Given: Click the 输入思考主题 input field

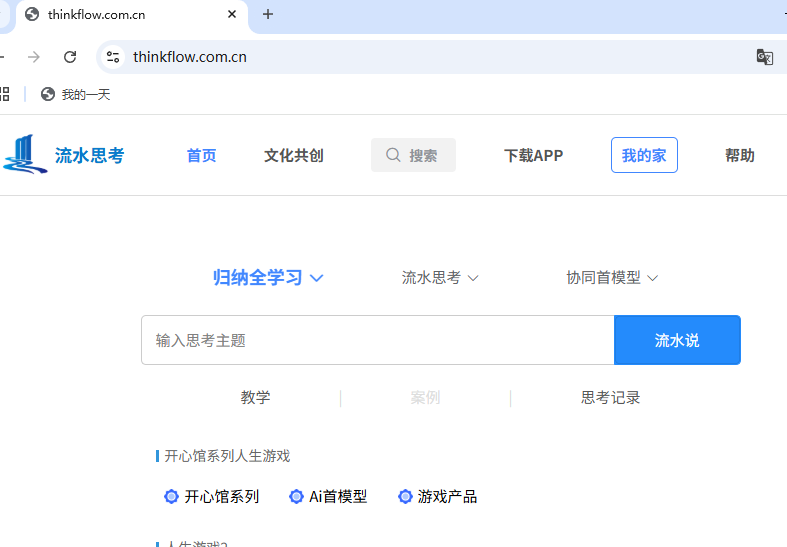Looking at the screenshot, I should (377, 340).
